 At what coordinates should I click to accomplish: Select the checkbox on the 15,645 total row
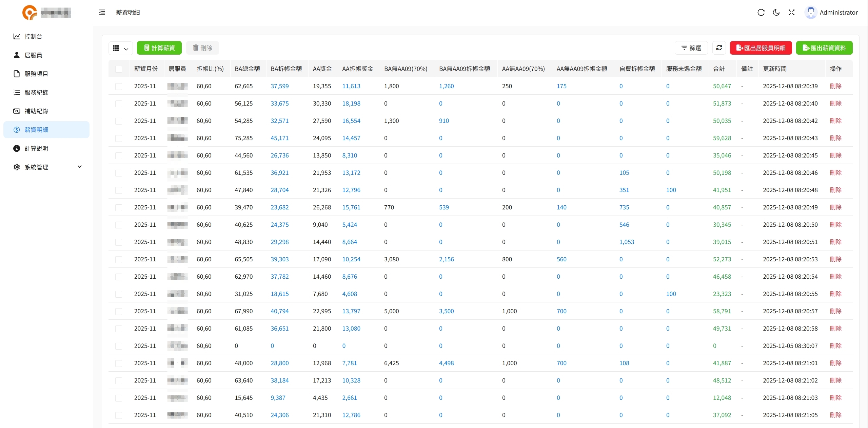tap(119, 398)
